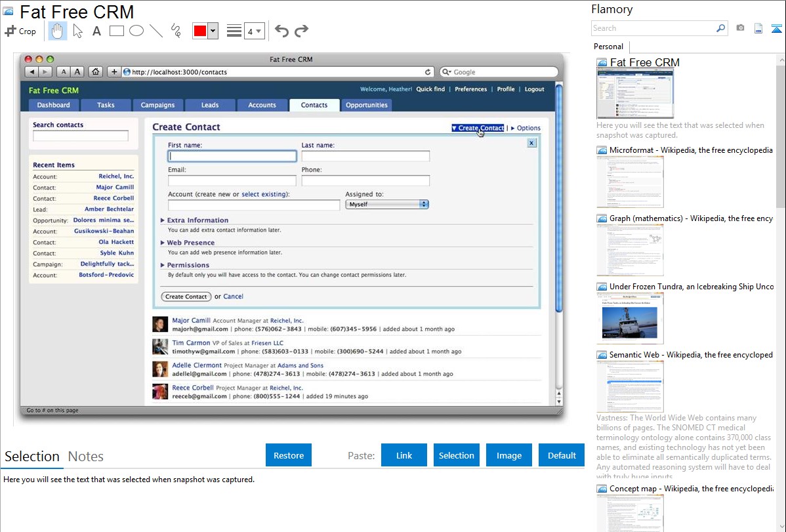The width and height of the screenshot is (786, 532).
Task: Click the browser back arrow in snapshot
Action: pos(32,72)
